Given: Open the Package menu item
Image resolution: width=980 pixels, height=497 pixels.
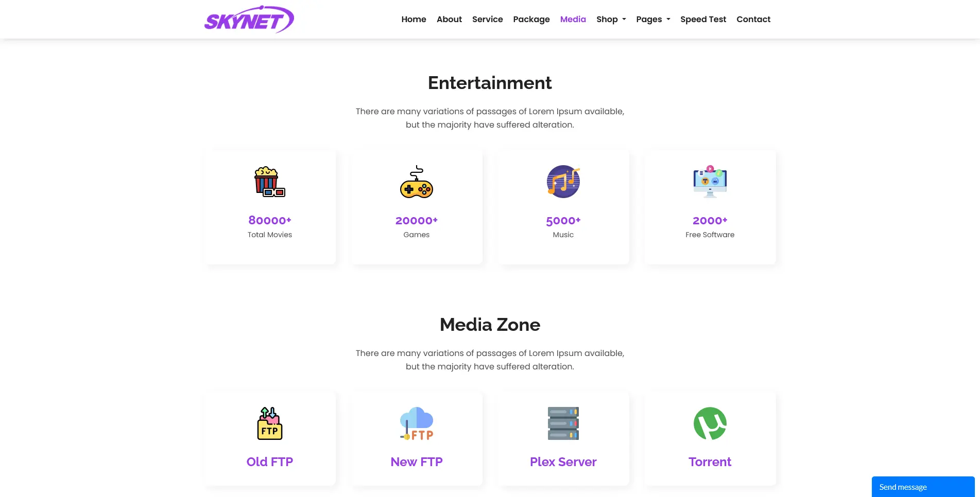Looking at the screenshot, I should coord(531,19).
